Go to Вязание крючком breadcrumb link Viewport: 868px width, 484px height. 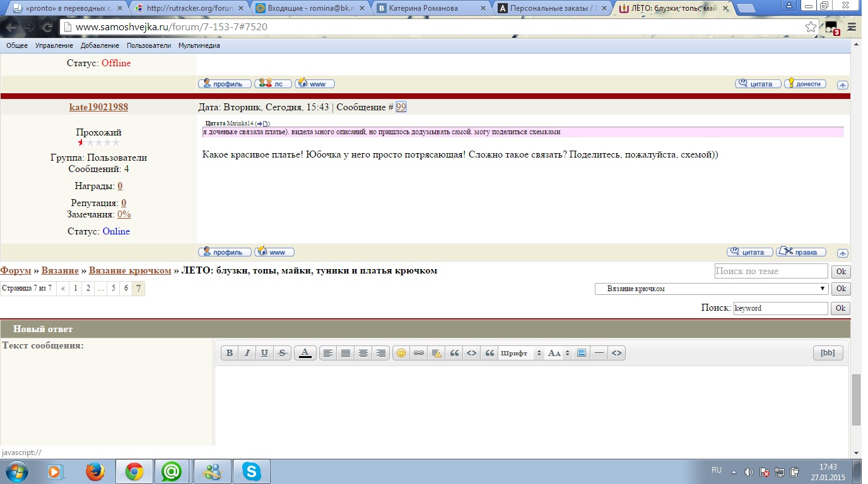[x=130, y=270]
